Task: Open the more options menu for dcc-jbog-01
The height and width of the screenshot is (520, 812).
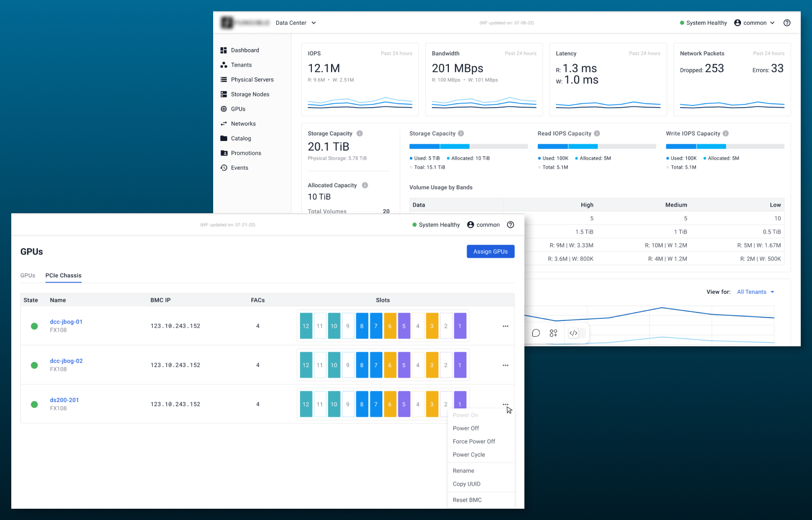Action: (505, 326)
